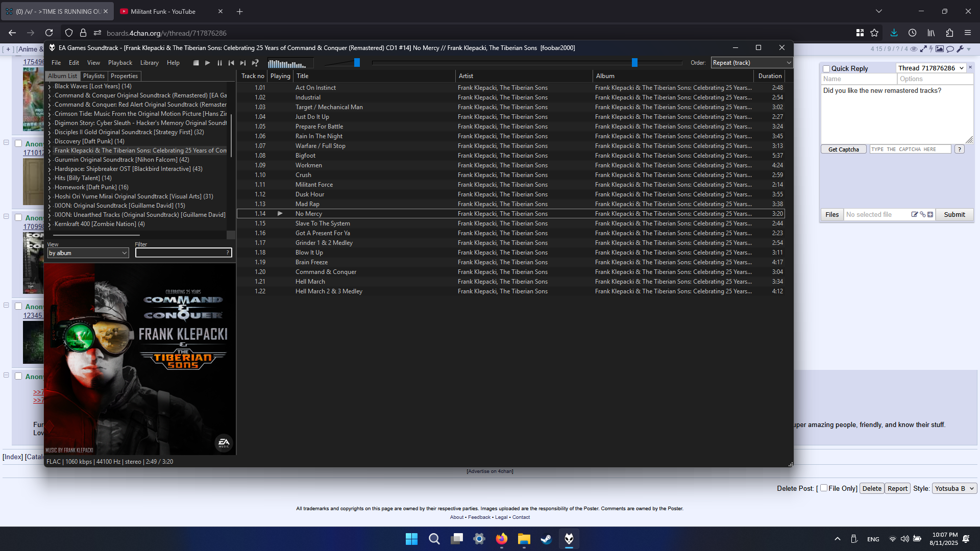
Task: Click the Files button in Quick Reply
Action: coord(832,215)
